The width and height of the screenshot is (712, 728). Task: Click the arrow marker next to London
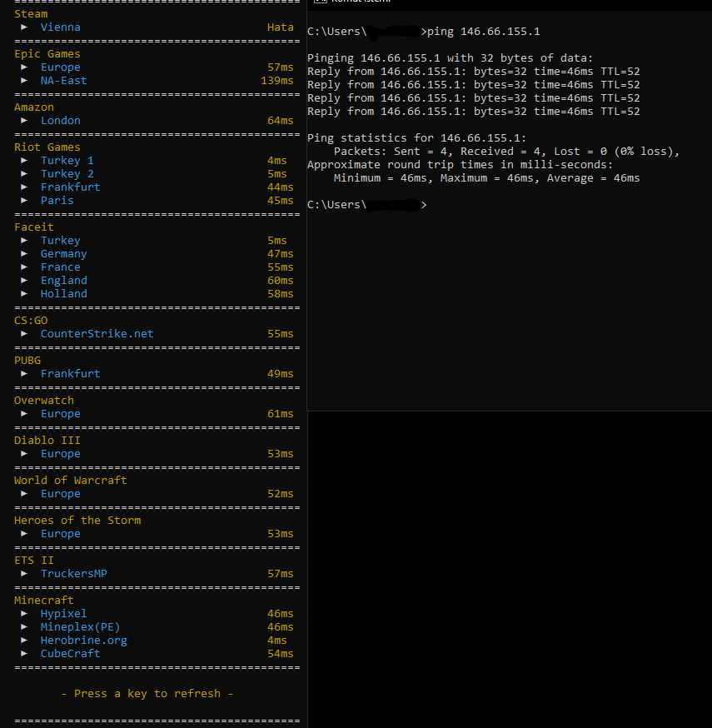pyautogui.click(x=24, y=121)
